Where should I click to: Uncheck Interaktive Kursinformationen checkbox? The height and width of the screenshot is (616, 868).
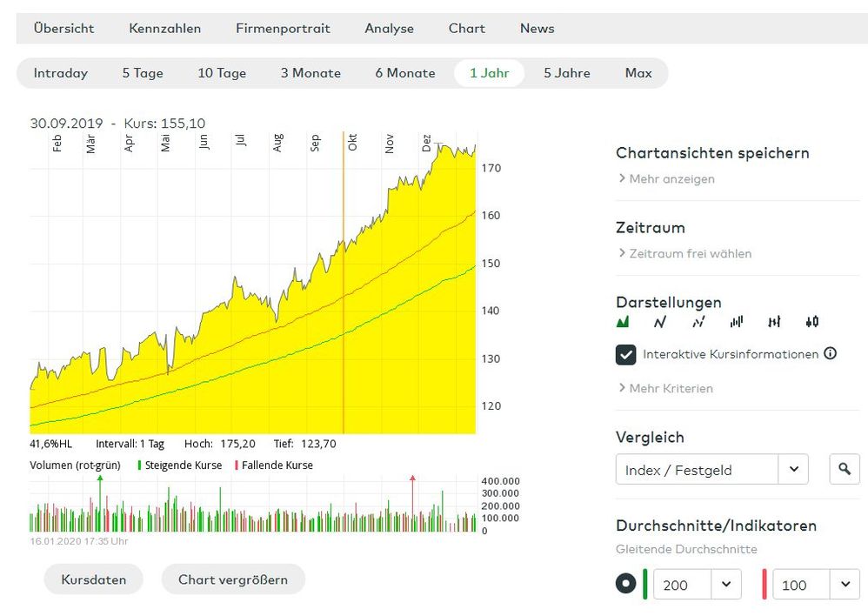click(x=625, y=354)
